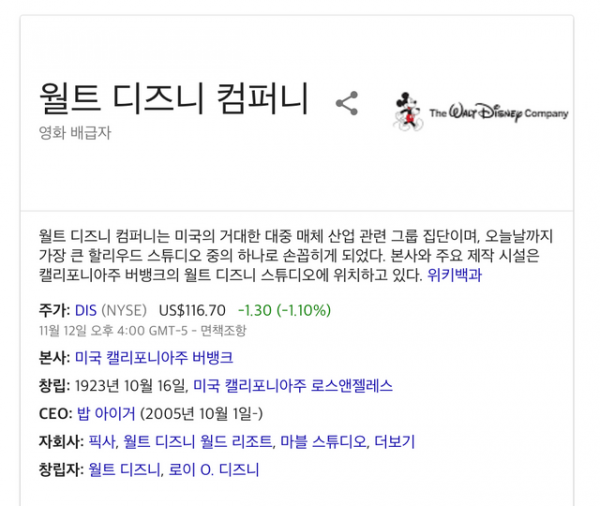Open the DIS stock ticker link
The image size is (600, 506).
point(86,310)
